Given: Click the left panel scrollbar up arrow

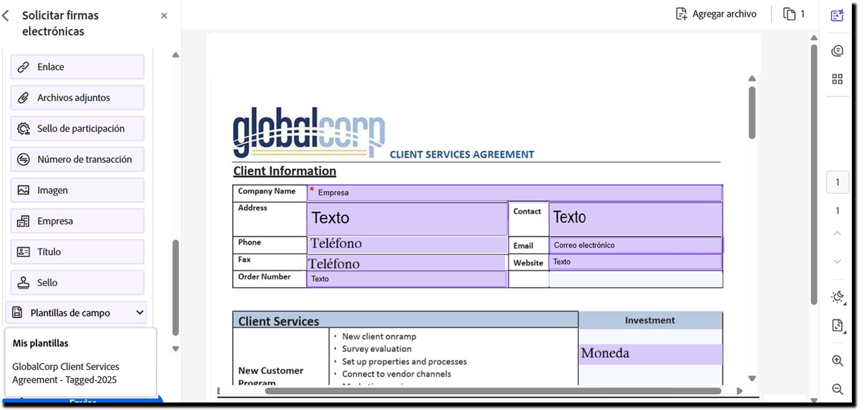Looking at the screenshot, I should point(176,55).
